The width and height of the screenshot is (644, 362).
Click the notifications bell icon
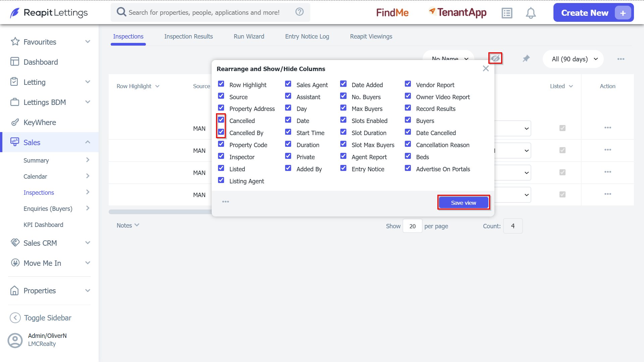click(x=531, y=13)
